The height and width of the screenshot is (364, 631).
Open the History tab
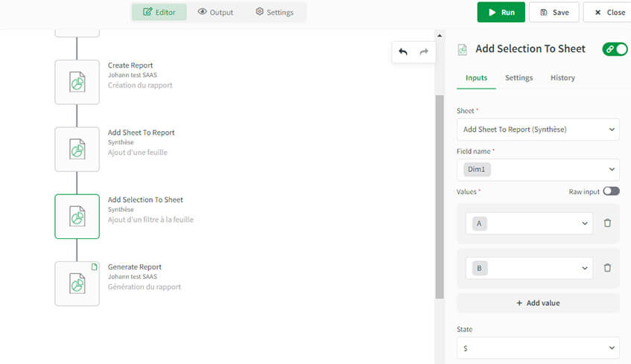point(562,77)
